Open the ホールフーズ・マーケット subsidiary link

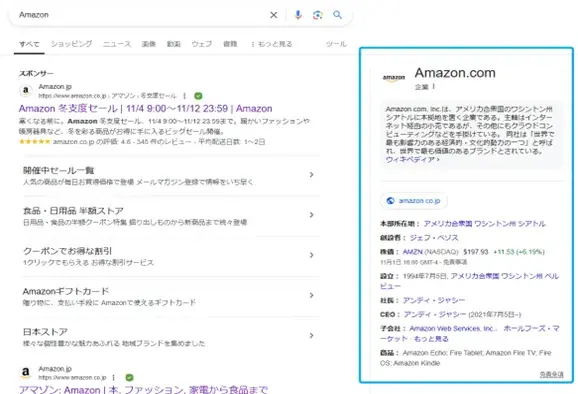(532, 328)
